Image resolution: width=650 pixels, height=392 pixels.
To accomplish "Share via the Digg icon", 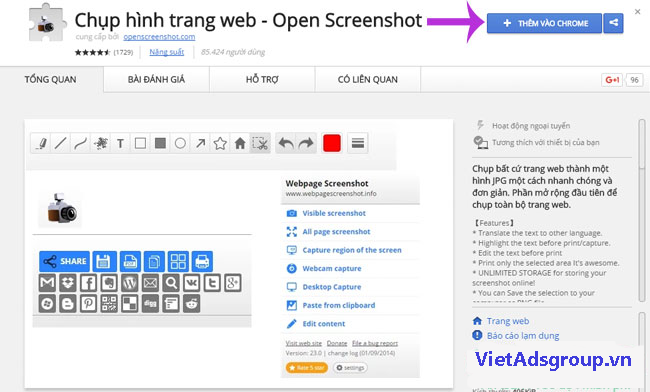I will click(x=150, y=304).
